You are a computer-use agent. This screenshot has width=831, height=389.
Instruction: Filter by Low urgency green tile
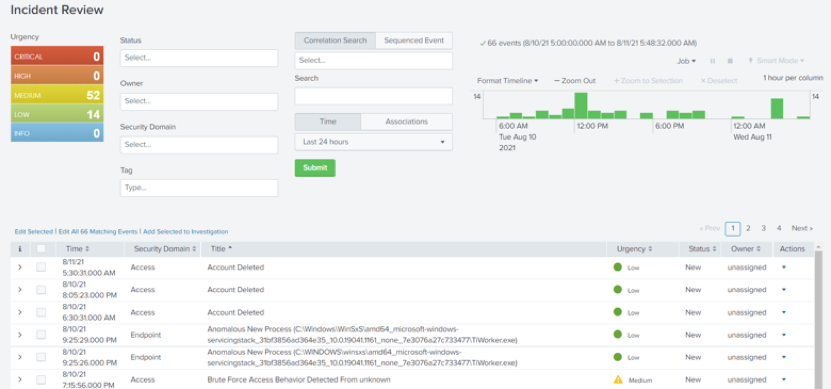57,114
